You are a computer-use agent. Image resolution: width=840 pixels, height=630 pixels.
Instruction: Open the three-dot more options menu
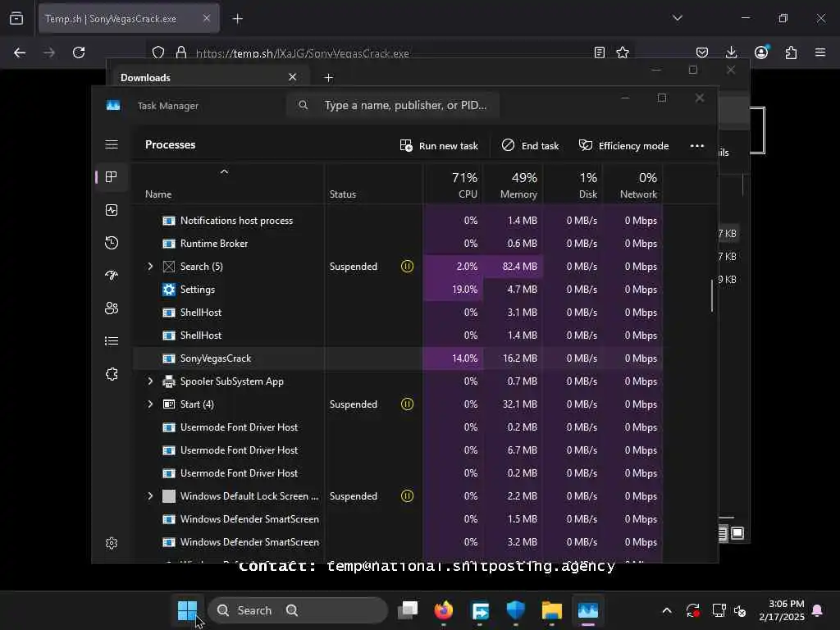pos(697,146)
